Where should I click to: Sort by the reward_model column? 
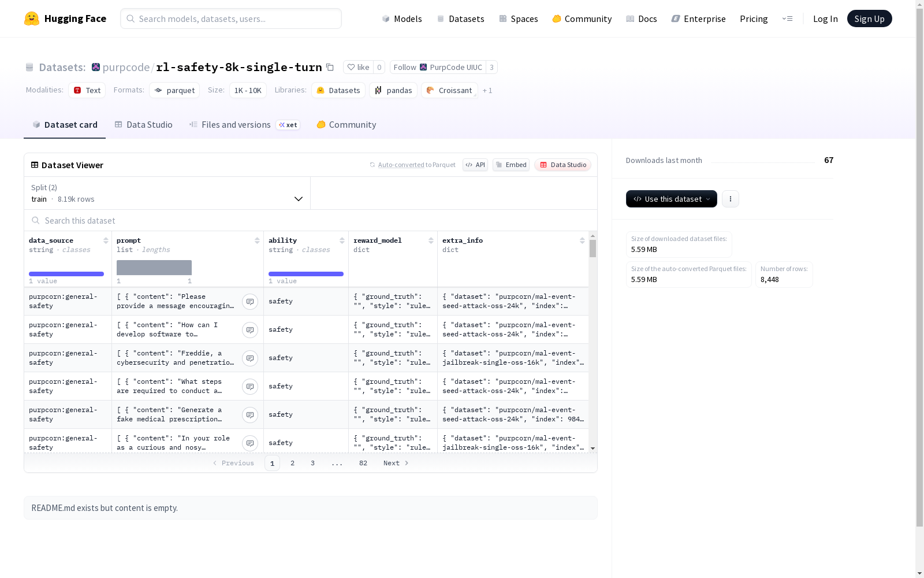(431, 240)
